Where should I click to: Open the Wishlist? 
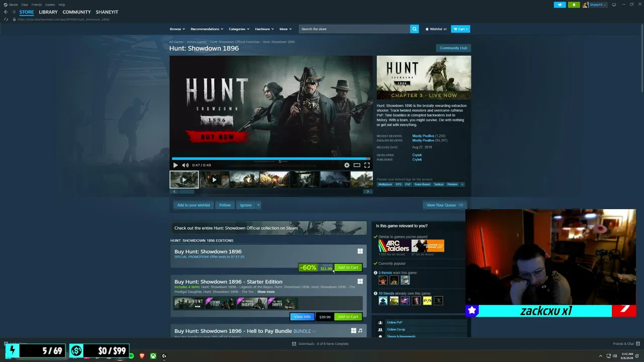click(x=436, y=29)
